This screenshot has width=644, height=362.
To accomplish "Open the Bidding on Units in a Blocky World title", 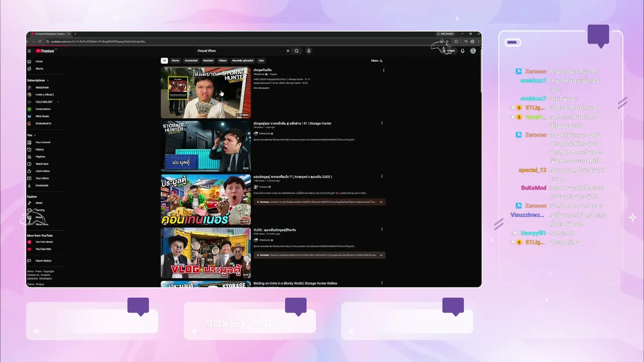I will point(295,284).
